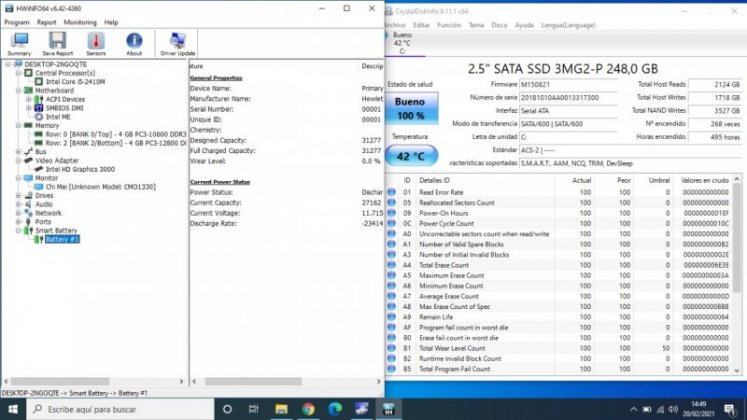Screen dimensions: 747x420
Task: Open the Función menu in CrystalDiskInfo
Action: click(x=449, y=25)
